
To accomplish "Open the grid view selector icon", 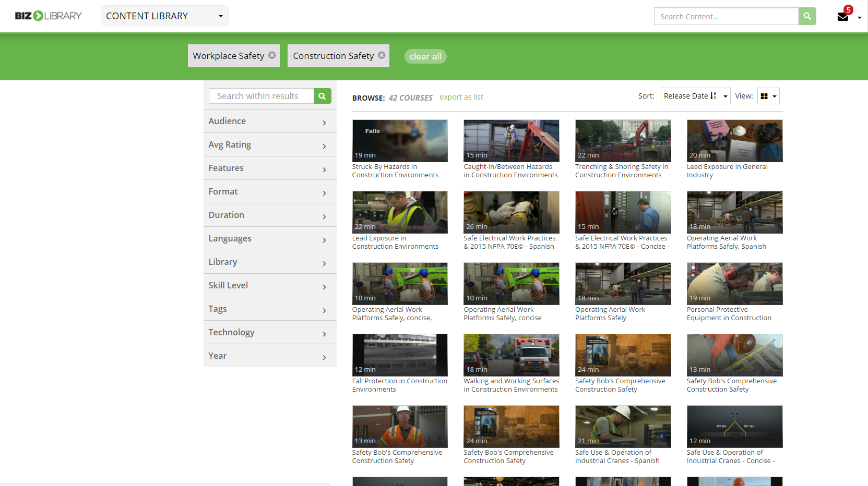I will click(x=768, y=96).
